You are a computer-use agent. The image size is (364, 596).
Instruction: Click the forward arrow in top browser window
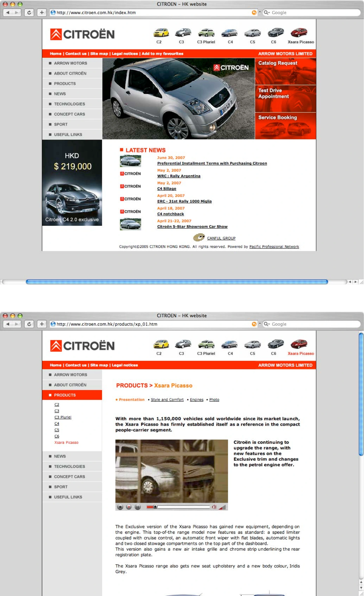click(x=17, y=12)
